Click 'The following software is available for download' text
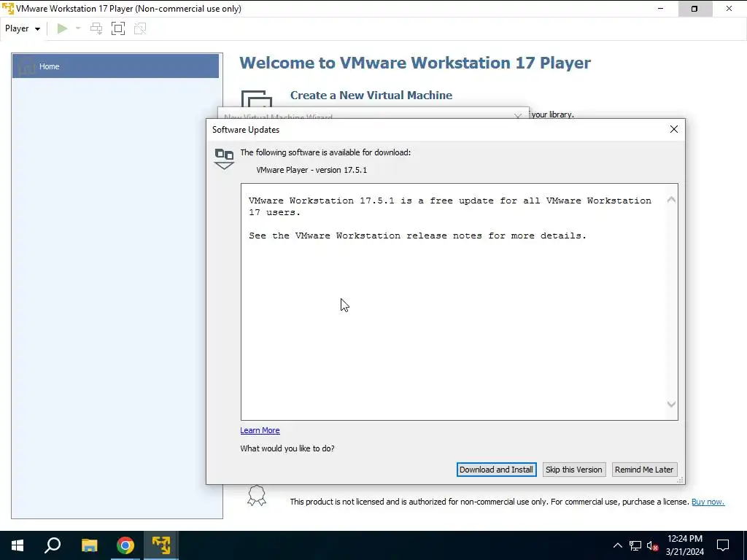The width and height of the screenshot is (747, 560). tap(325, 152)
